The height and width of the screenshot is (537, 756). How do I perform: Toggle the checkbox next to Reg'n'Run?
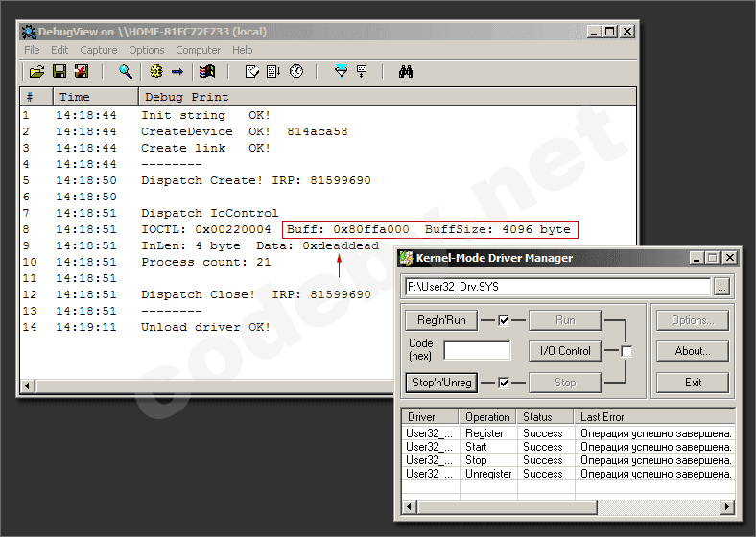504,320
